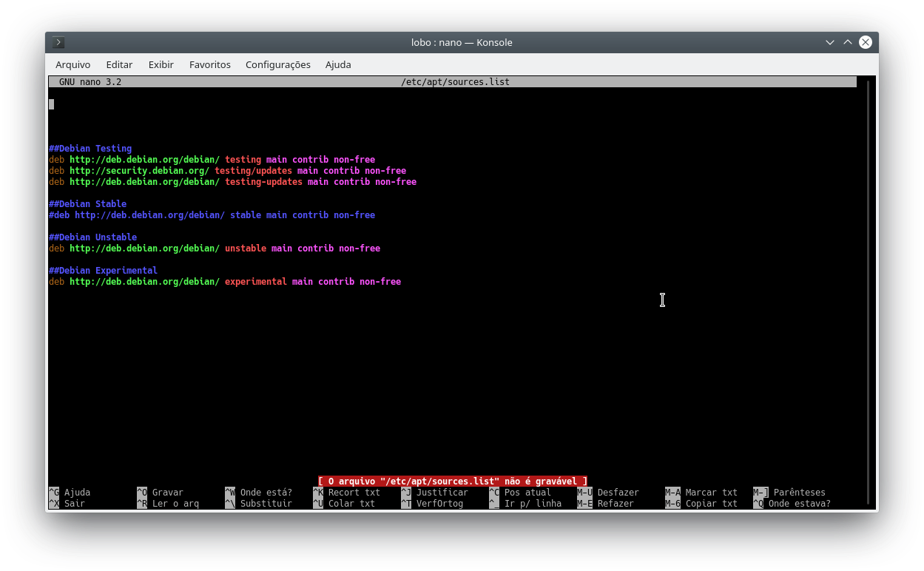Click the file path /etc/apt/sources.list in header
924x571 pixels.
click(x=455, y=82)
